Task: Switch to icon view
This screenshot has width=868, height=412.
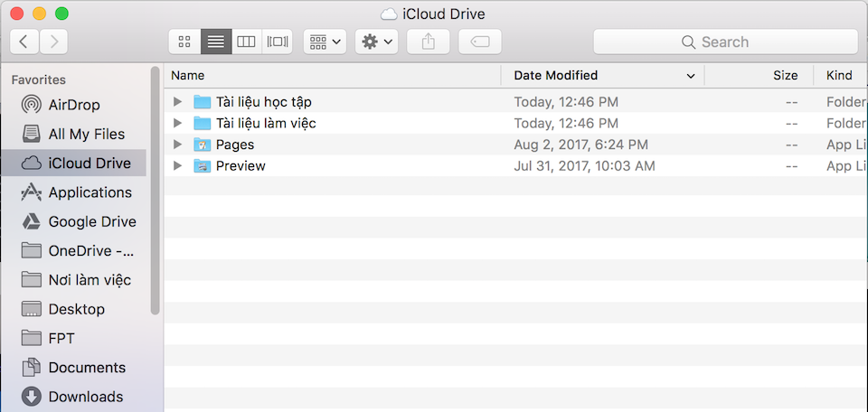Action: tap(184, 42)
